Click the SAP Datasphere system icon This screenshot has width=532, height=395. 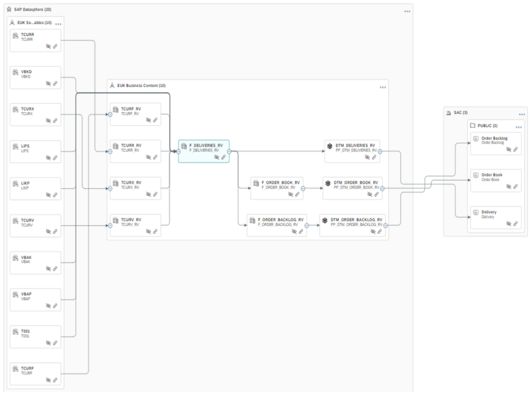point(9,9)
